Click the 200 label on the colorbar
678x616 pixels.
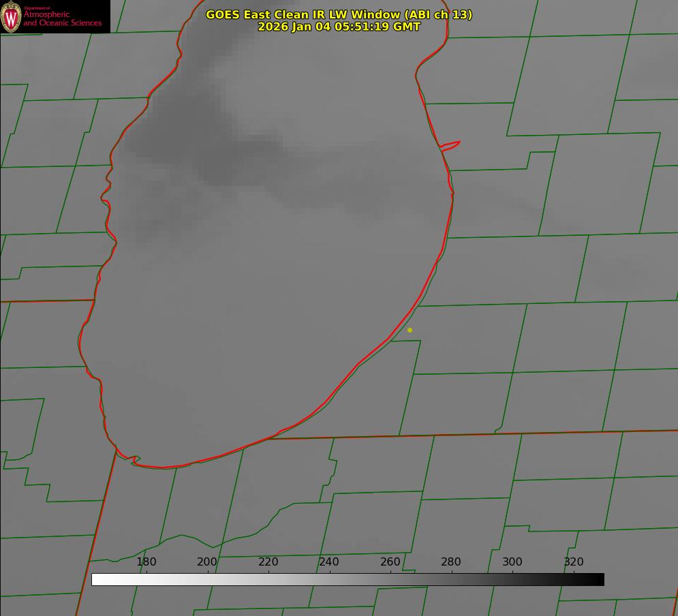[x=207, y=562]
